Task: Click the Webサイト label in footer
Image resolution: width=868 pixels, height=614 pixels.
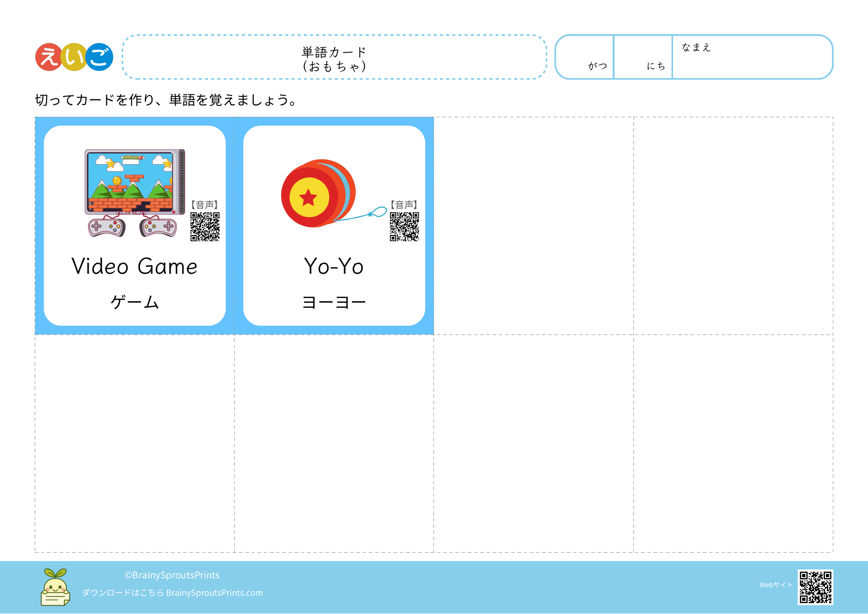Action: [x=775, y=585]
